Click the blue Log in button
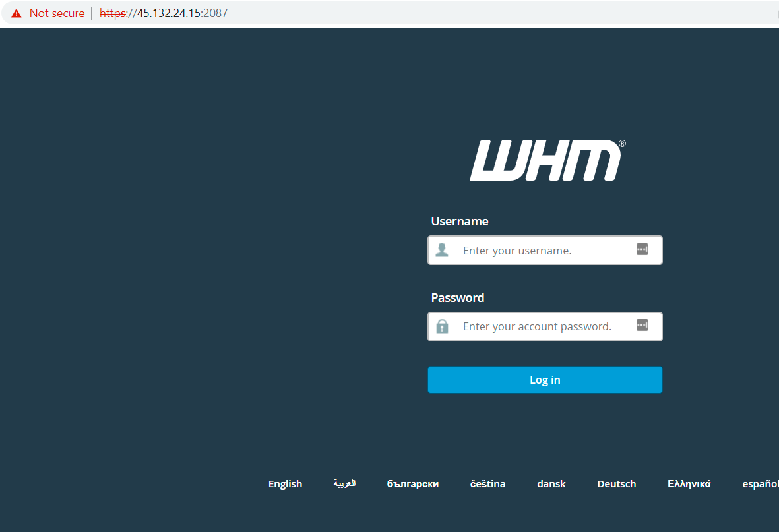The width and height of the screenshot is (779, 532). (x=545, y=380)
